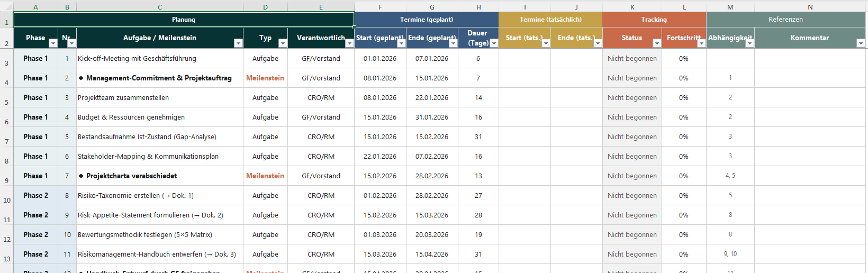The width and height of the screenshot is (868, 273).
Task: Click the select-all corner of the sheet
Action: point(6,6)
